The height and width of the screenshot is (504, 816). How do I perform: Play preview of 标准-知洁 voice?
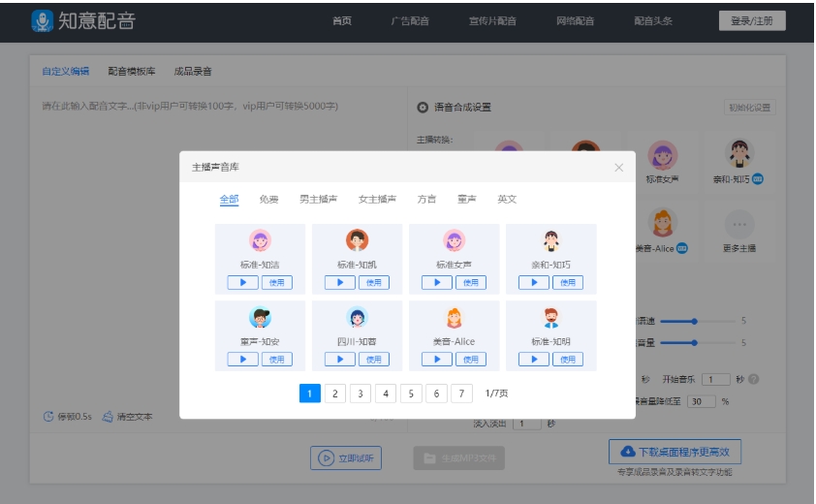coord(242,283)
